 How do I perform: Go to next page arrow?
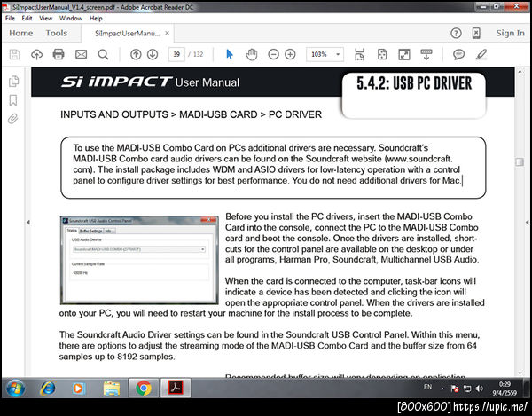click(153, 54)
